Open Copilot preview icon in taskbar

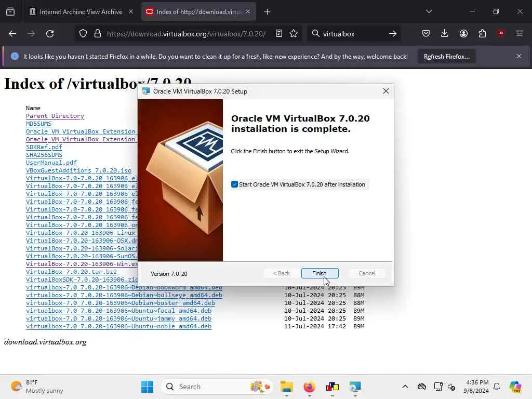[515, 387]
